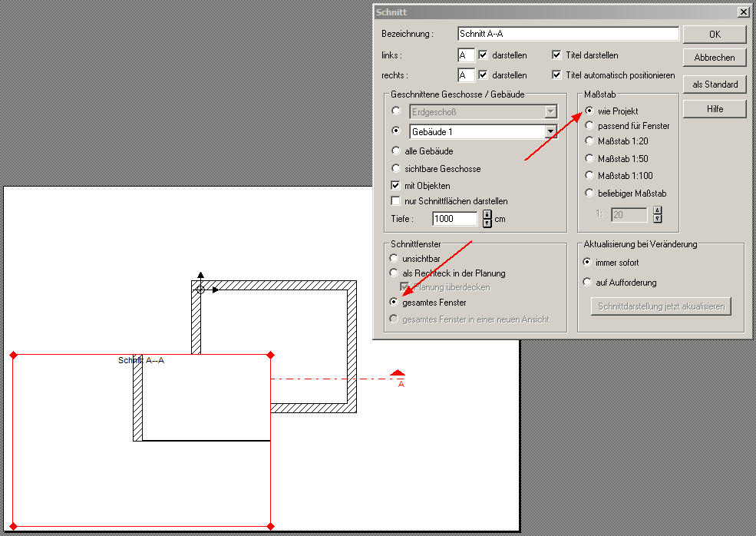Click OK to confirm section settings
This screenshot has width=756, height=536.
(x=714, y=35)
